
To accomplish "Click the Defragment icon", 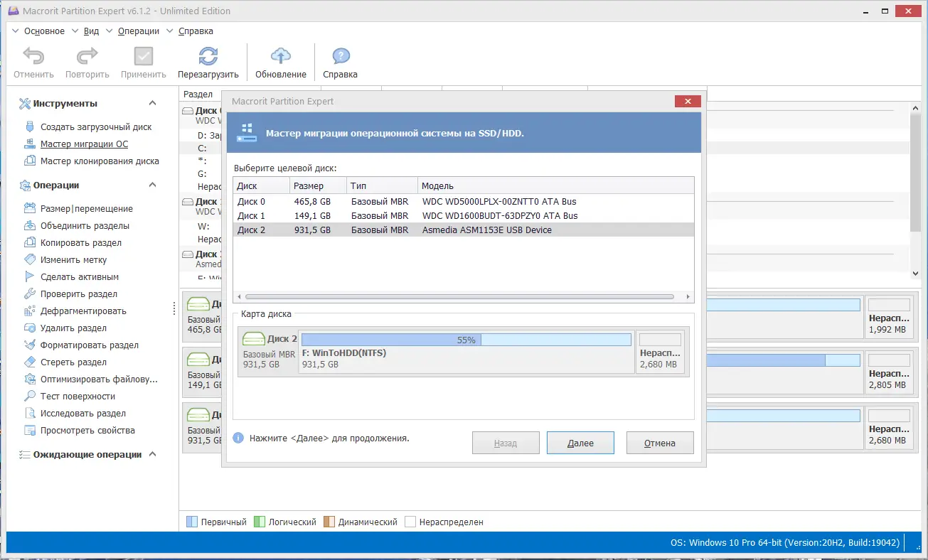I will point(29,311).
